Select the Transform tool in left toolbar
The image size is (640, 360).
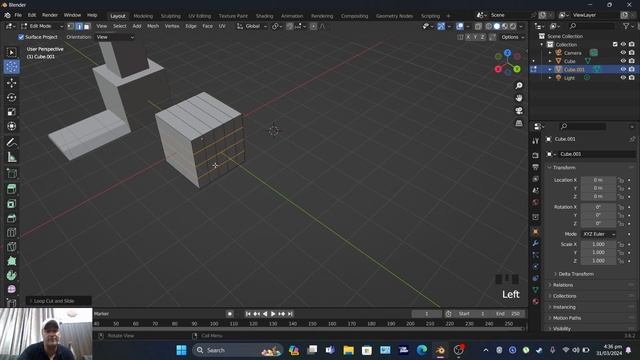11,126
